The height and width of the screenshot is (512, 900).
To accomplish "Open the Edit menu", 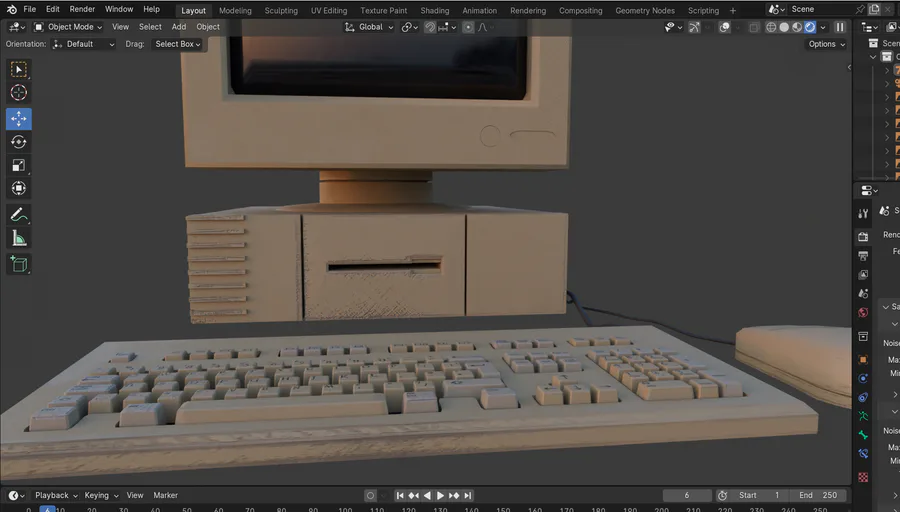I will pos(53,9).
